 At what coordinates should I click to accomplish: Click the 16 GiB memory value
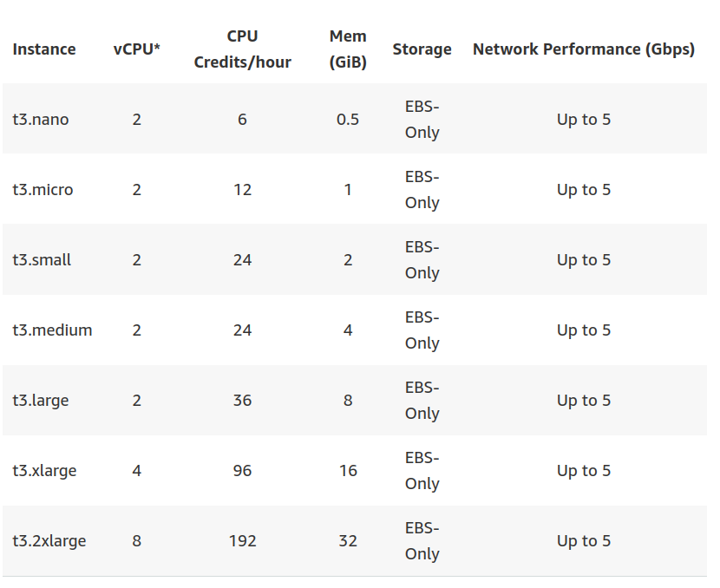pos(348,471)
